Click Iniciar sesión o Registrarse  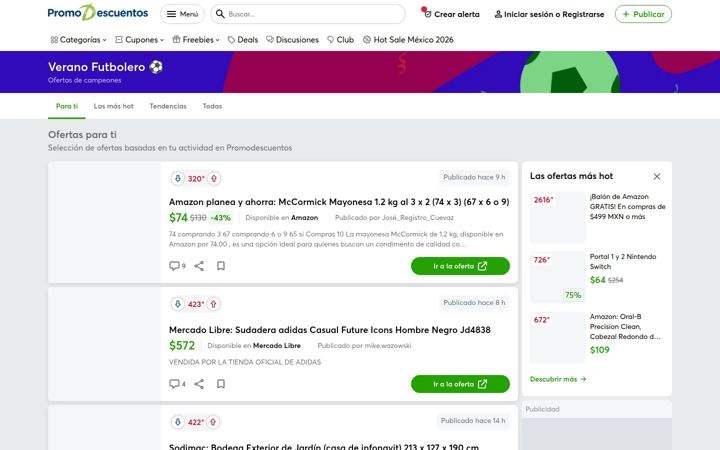pos(549,14)
